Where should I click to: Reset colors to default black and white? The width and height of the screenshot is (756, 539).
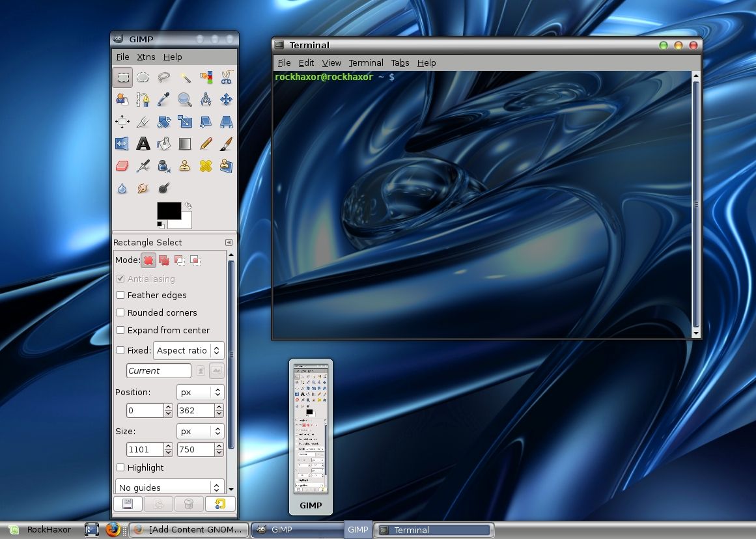click(x=160, y=225)
